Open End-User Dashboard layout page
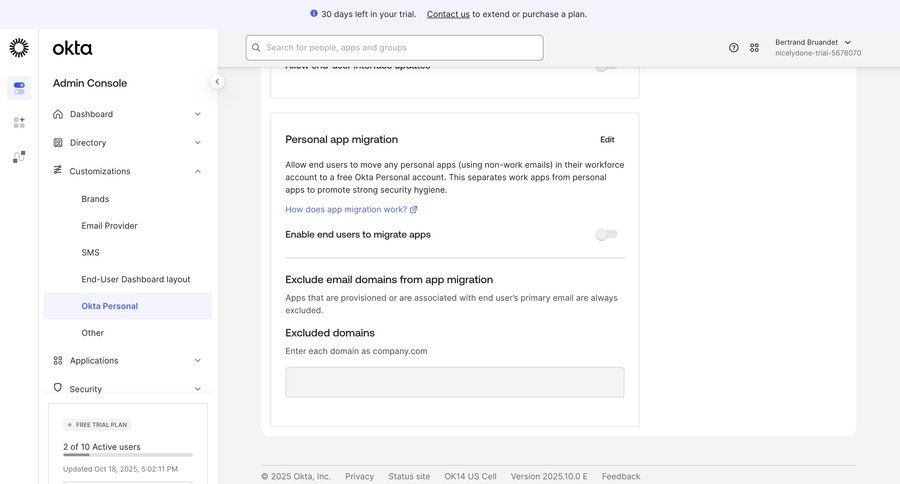This screenshot has height=484, width=900. (135, 279)
